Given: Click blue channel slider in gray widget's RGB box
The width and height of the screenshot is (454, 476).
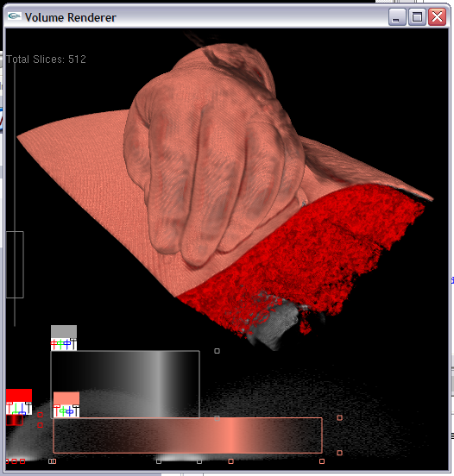Looking at the screenshot, I should pos(67,344).
